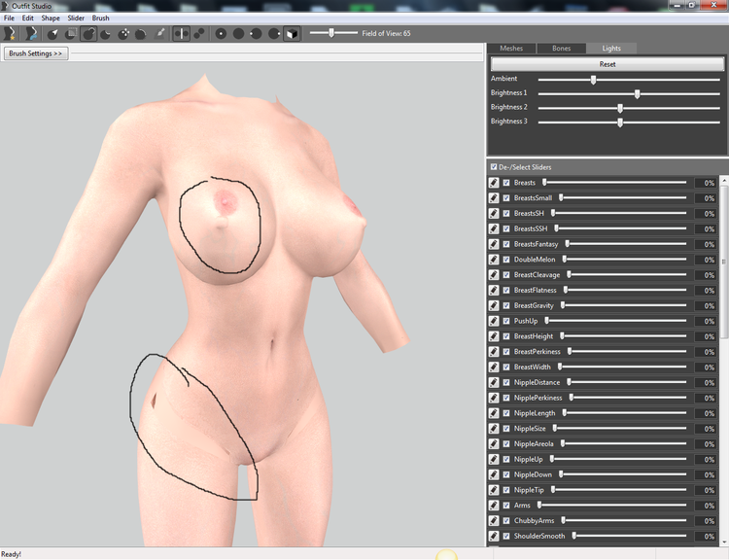
Task: Toggle X-Mirror symmetry editing
Action: coord(182,33)
